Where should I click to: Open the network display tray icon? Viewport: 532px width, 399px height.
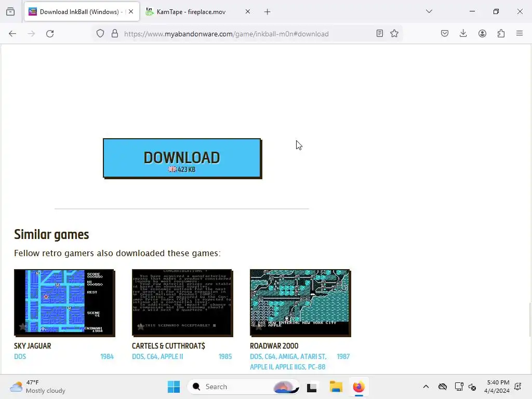(x=459, y=387)
